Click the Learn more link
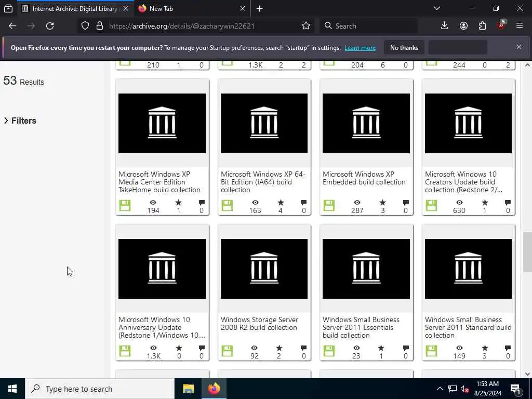Screen dimensions: 532x399 (x=360, y=48)
